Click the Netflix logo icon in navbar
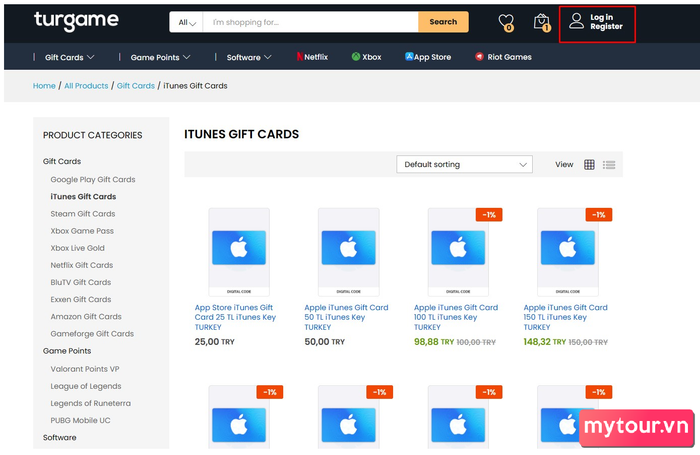The width and height of the screenshot is (700, 455). 300,57
